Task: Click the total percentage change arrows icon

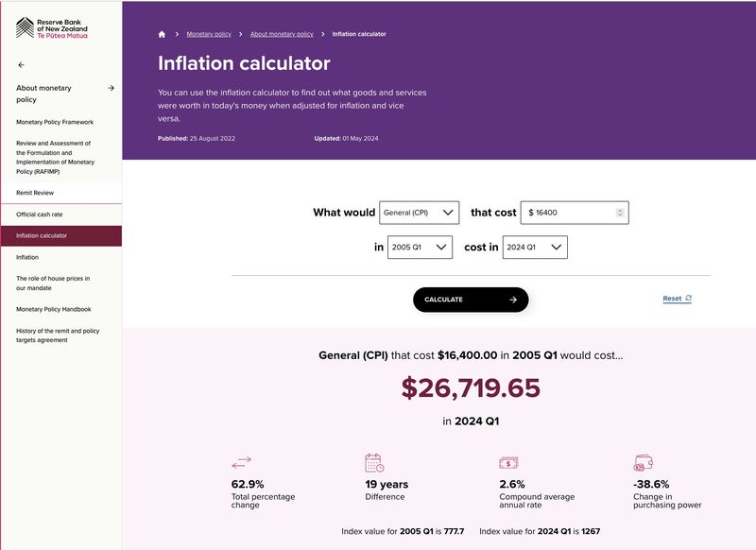Action: [242, 462]
